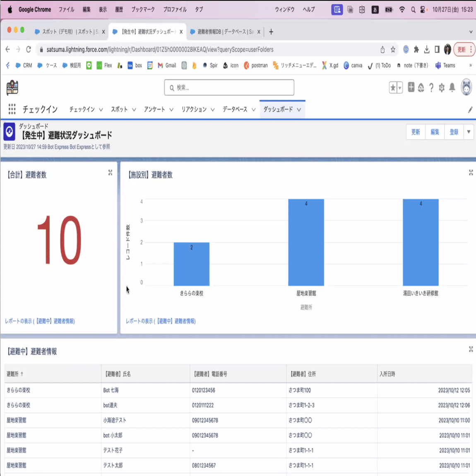
Task: Open the box bookmark
Action: pos(135,65)
